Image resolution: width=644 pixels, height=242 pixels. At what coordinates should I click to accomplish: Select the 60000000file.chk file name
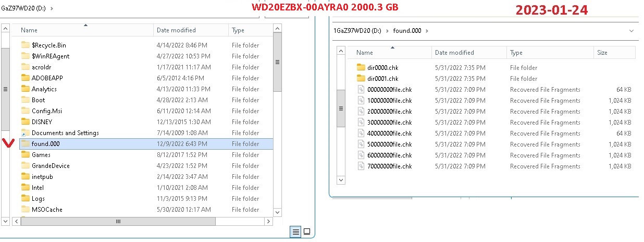tap(389, 155)
